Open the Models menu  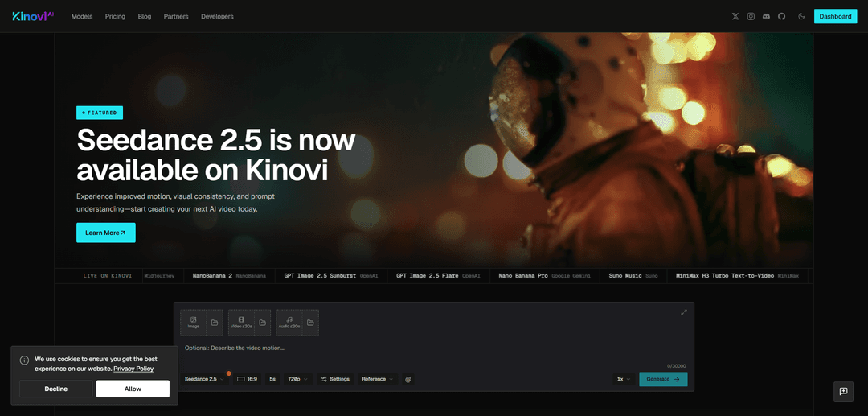82,17
